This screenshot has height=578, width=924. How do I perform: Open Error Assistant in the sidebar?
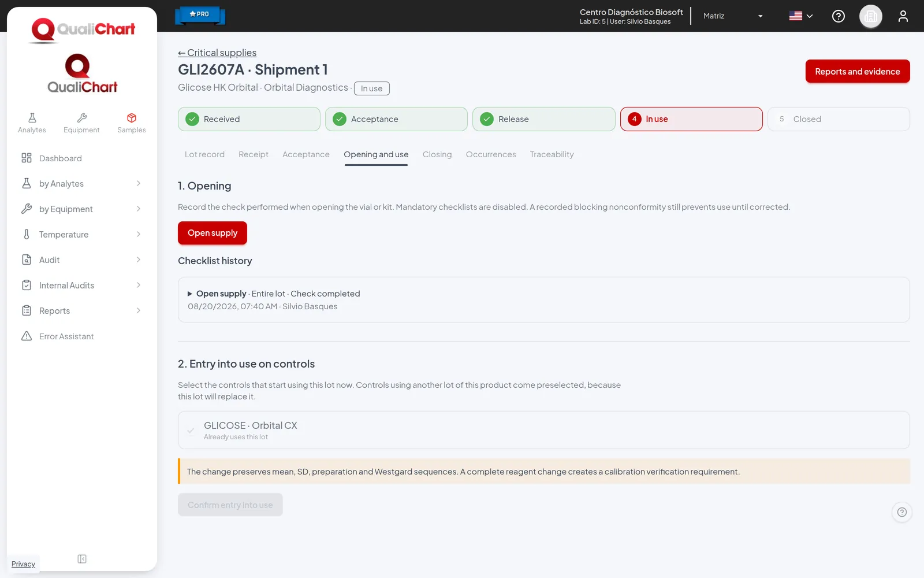[x=81, y=336]
